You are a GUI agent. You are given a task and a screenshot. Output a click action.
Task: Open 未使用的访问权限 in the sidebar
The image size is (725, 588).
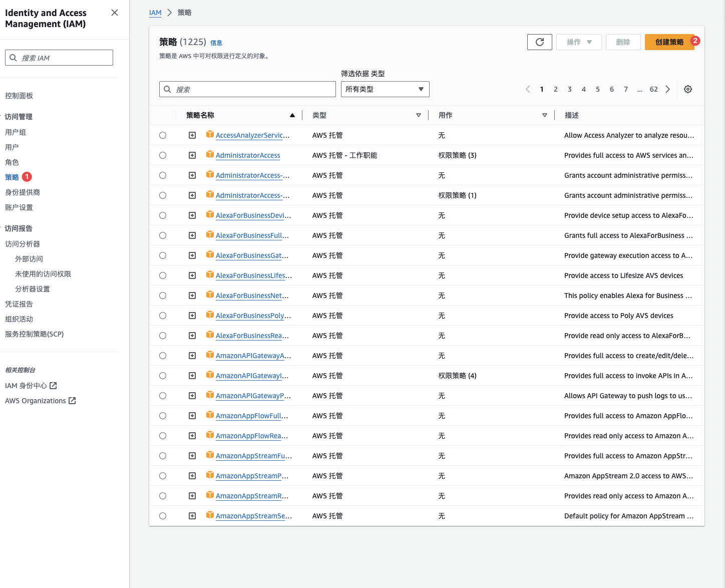tap(43, 274)
